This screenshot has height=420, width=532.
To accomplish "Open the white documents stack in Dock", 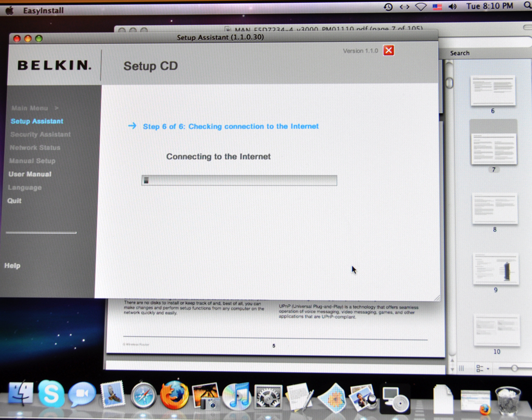I will (443, 399).
